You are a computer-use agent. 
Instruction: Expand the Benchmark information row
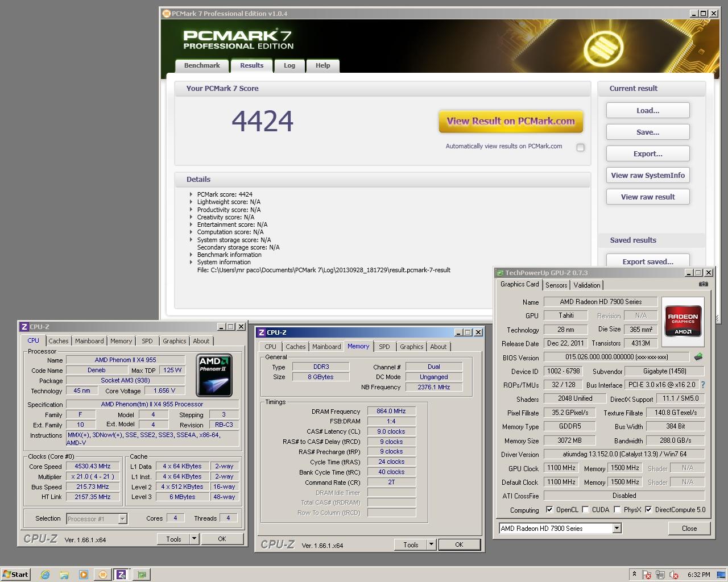click(191, 255)
